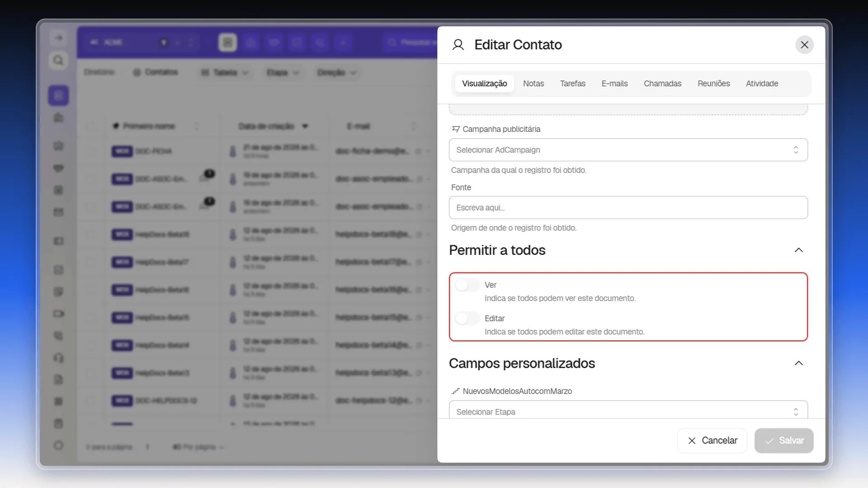Click the Fonte text field

point(628,208)
